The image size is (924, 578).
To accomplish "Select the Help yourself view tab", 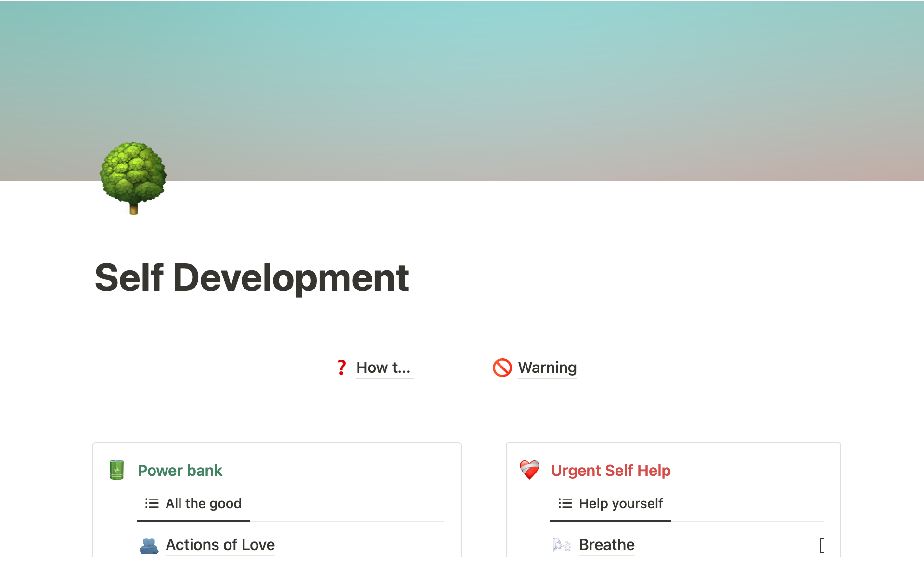I will 610,503.
